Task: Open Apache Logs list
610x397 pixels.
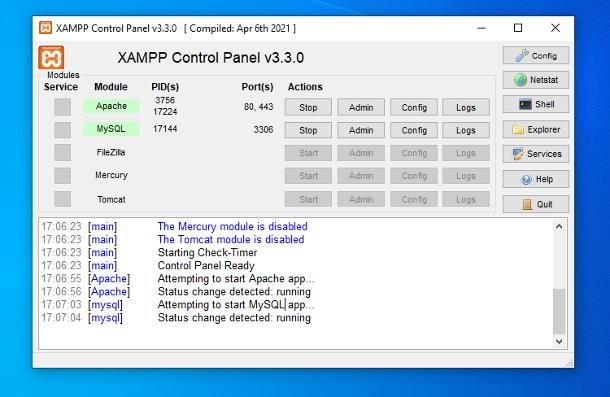Action: pyautogui.click(x=466, y=107)
